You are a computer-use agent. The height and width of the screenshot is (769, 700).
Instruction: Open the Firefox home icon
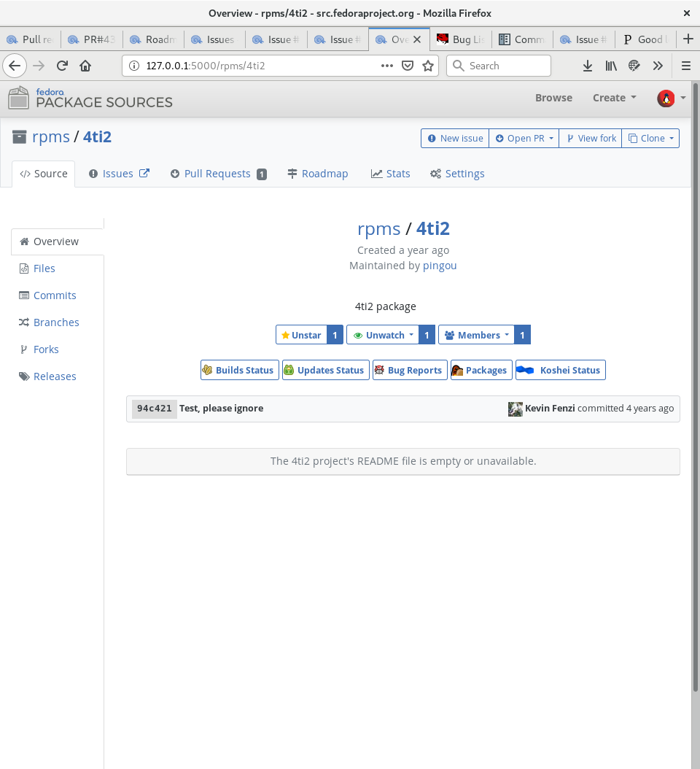coord(85,66)
